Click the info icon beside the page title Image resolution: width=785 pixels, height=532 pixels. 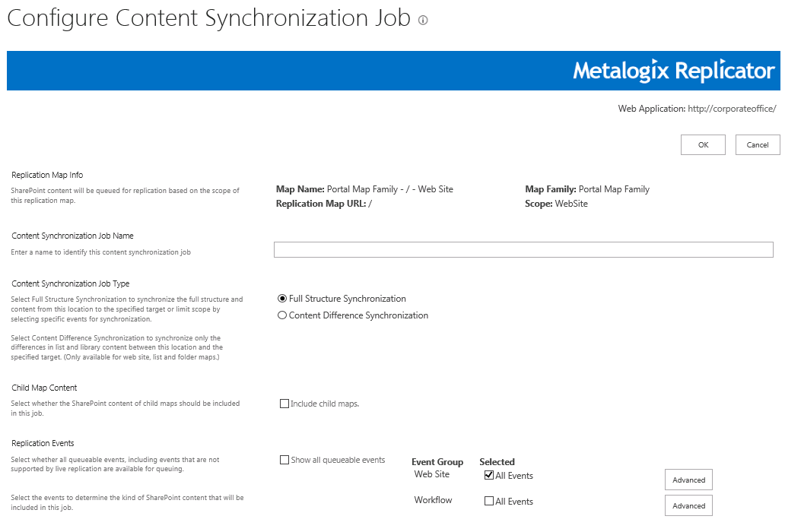click(x=422, y=21)
